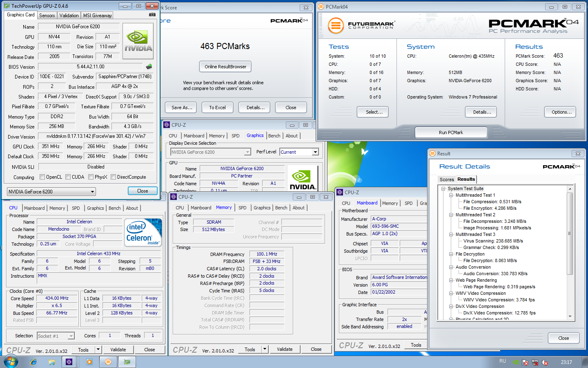Screen dimensions: 588x368
Task: Open Tools dropdown arrow in CPU-Z Memory window
Action: [265, 349]
